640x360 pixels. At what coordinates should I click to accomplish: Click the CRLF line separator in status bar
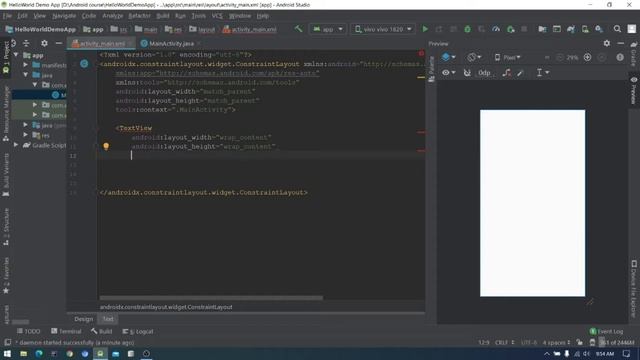(504, 342)
